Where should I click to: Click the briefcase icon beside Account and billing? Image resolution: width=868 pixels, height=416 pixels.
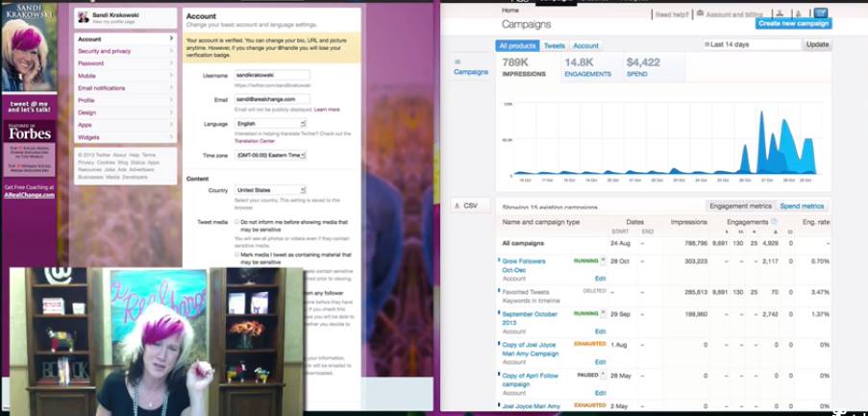click(701, 13)
